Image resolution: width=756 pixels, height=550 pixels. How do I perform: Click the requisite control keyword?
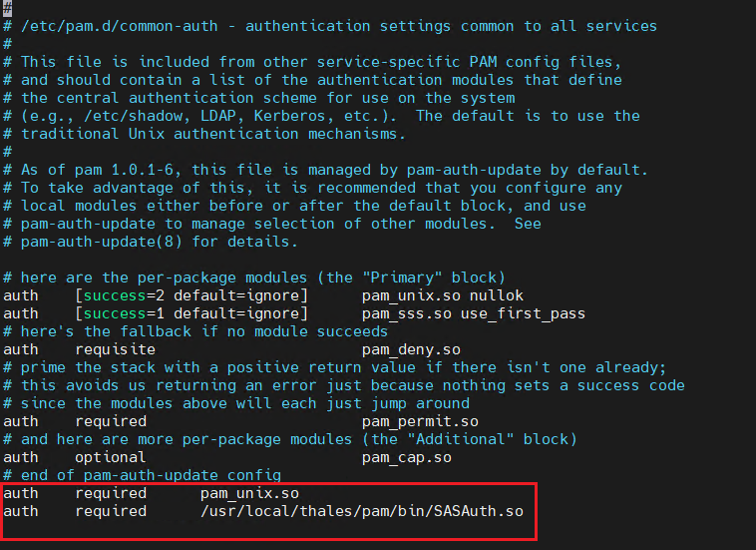click(115, 349)
